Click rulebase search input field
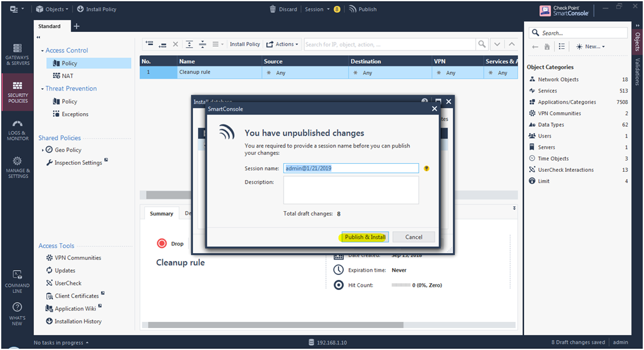 (390, 44)
